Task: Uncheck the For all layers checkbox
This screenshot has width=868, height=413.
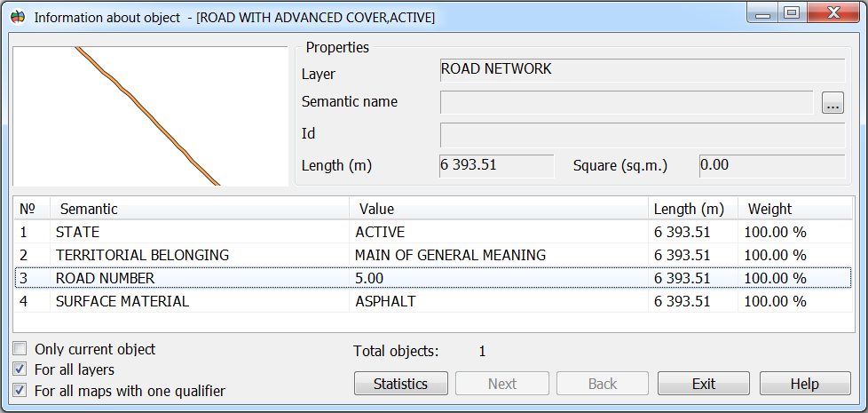Action: pyautogui.click(x=20, y=369)
